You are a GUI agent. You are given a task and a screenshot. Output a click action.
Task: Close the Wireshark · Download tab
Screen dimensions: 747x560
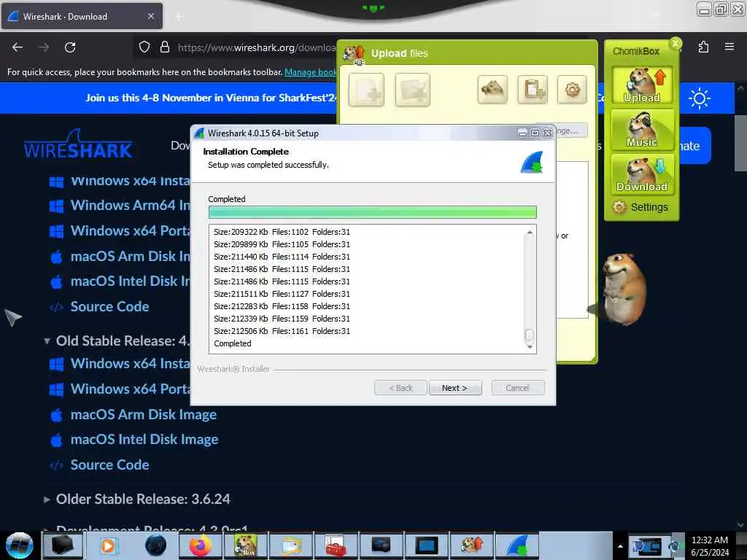[150, 17]
